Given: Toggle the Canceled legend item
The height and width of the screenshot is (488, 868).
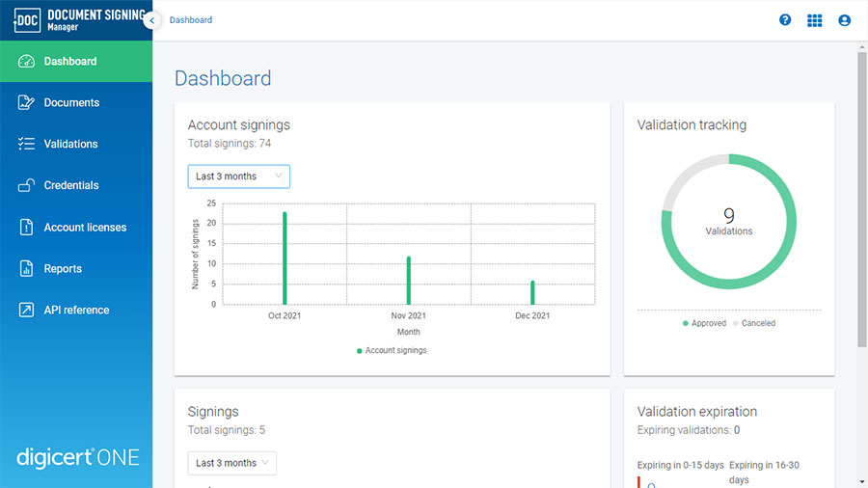Looking at the screenshot, I should click(x=753, y=323).
